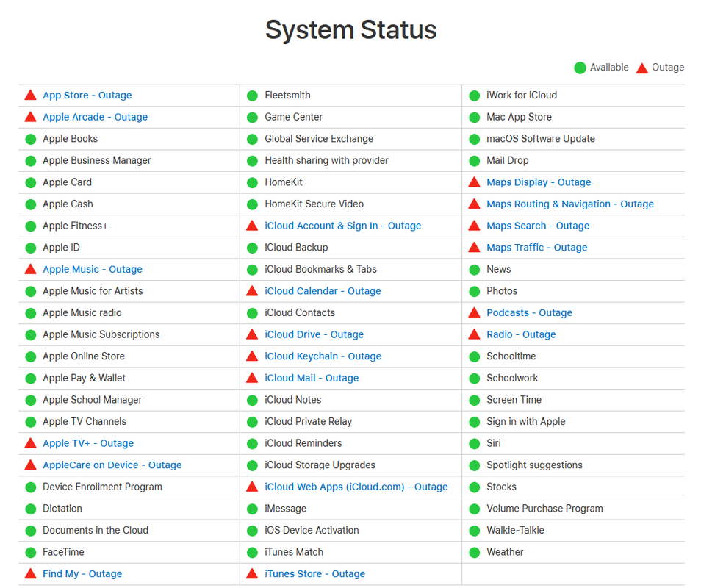Select the Spotlight suggestions text
Viewport: 701px width, 588px height.
(x=534, y=465)
